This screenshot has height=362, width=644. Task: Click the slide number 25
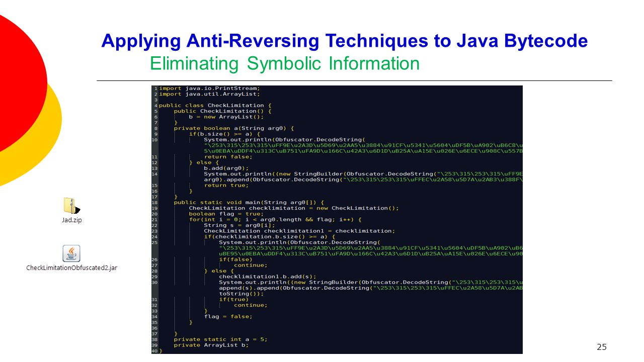click(x=602, y=347)
